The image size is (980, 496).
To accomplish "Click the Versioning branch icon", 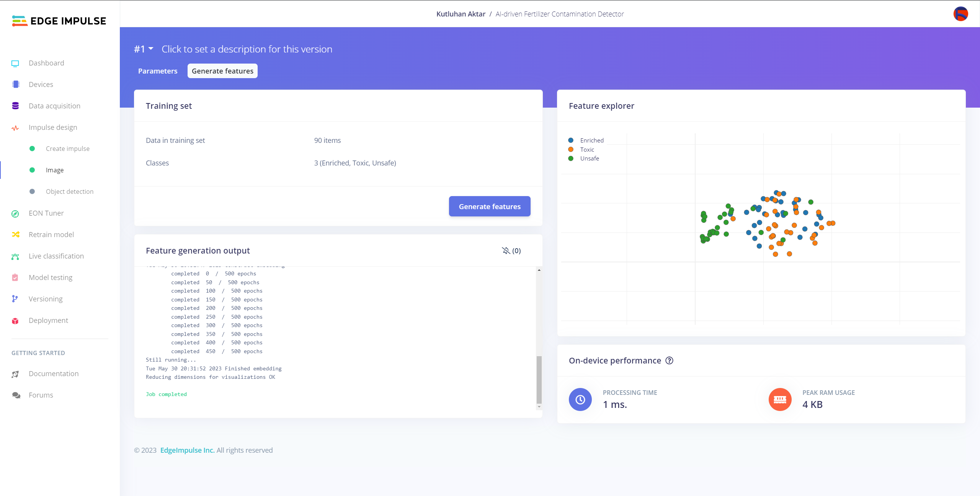I will click(15, 299).
